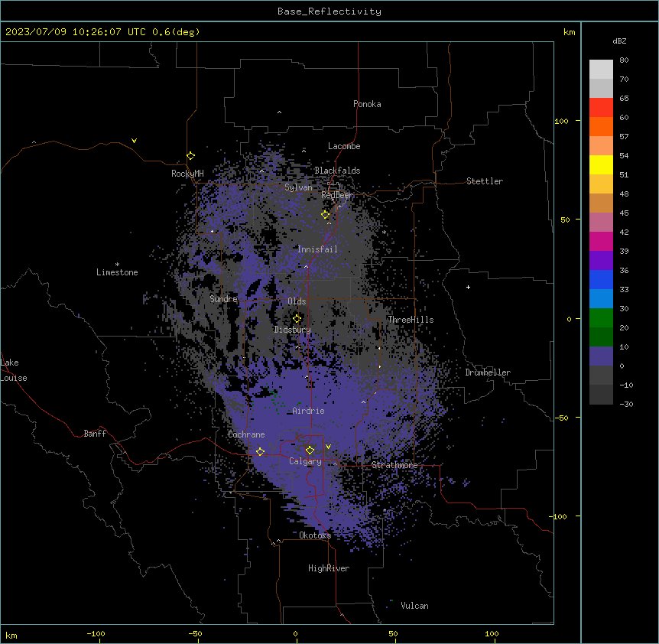The height and width of the screenshot is (644, 659).
Task: Click the RedDeer city label
Action: [x=337, y=195]
